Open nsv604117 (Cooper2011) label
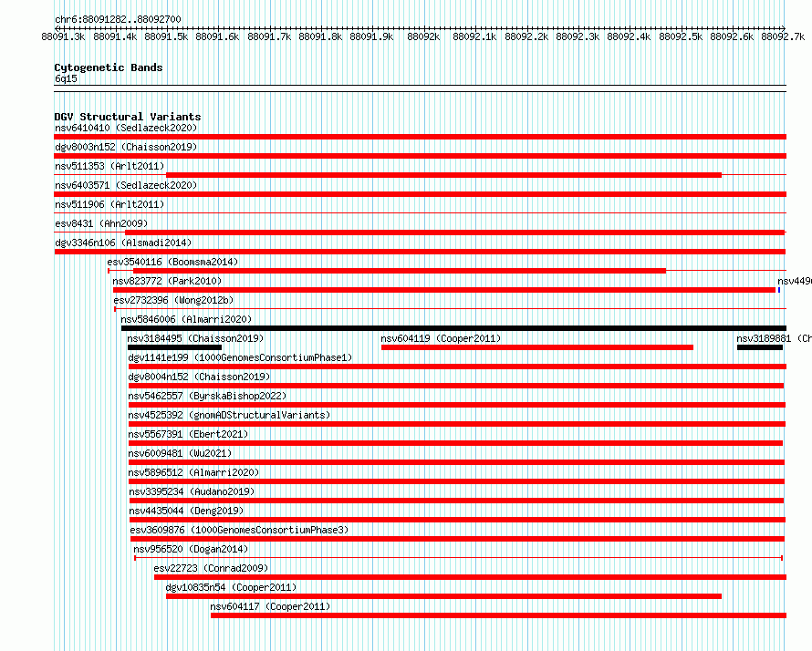Image resolution: width=812 pixels, height=651 pixels. coord(270,606)
